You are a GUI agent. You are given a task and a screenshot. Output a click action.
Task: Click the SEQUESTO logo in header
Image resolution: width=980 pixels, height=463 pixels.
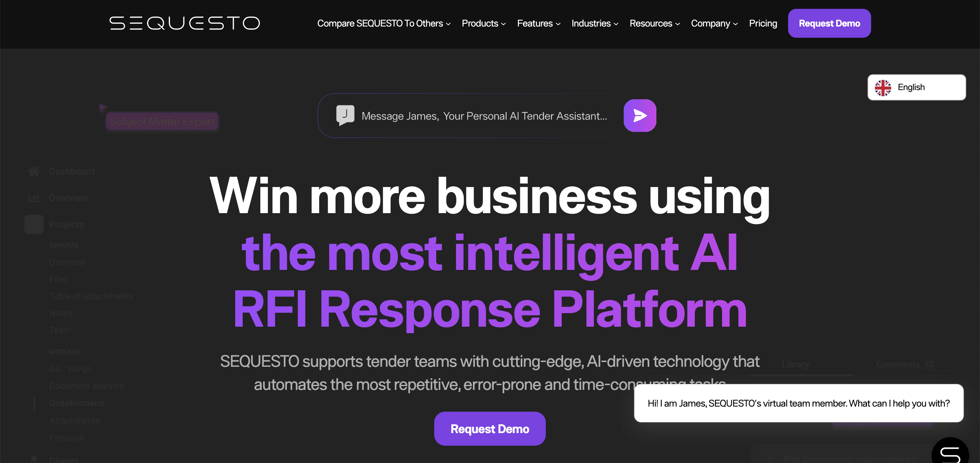point(184,23)
